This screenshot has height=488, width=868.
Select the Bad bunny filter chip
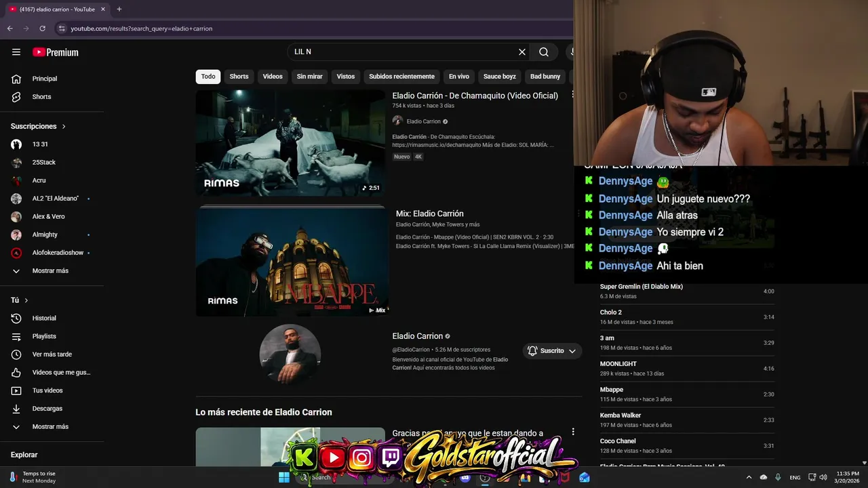click(x=545, y=77)
